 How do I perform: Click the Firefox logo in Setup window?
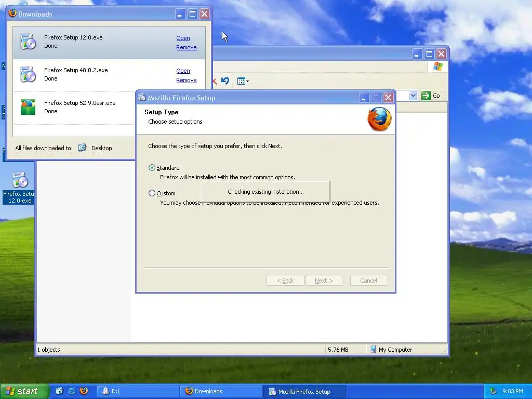click(x=379, y=119)
